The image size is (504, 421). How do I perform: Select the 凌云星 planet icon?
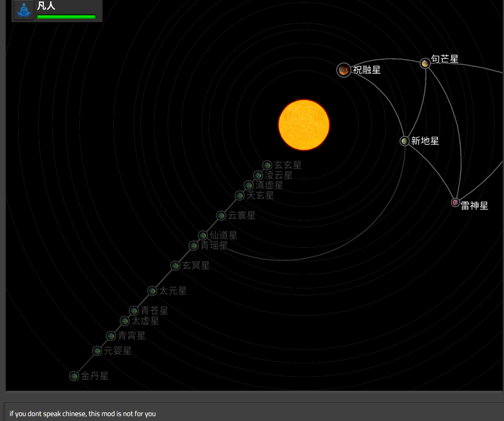point(258,175)
